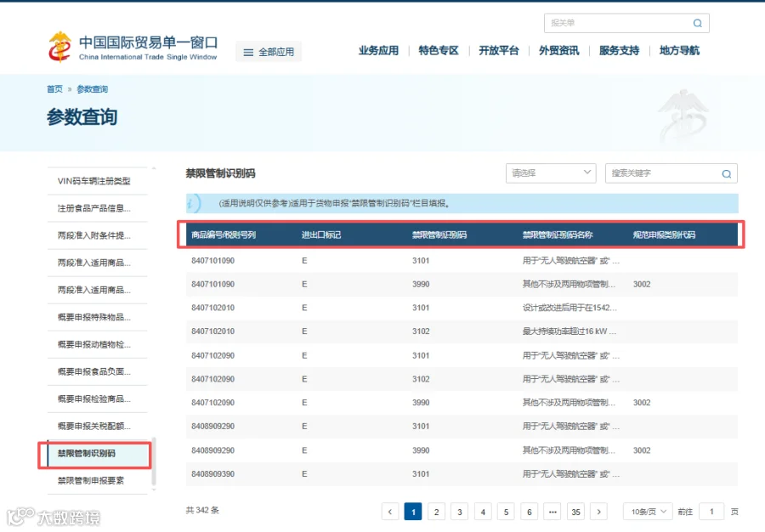Click the 商品编号/税则号列 column header
The width and height of the screenshot is (765, 532).
point(224,235)
